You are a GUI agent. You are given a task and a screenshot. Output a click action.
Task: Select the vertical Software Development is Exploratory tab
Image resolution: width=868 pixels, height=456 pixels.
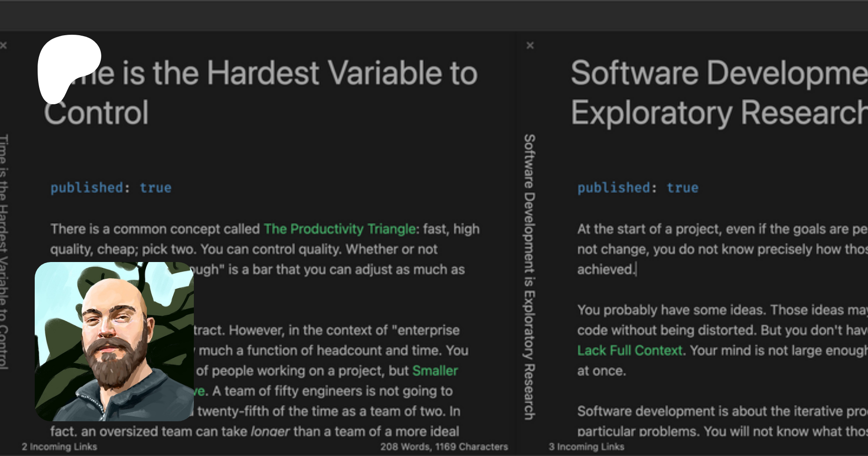click(x=529, y=276)
